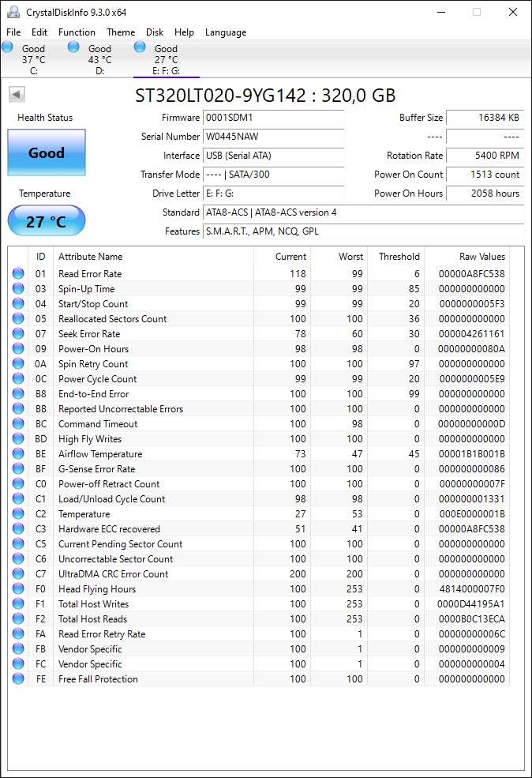The image size is (532, 778).
Task: Click the CrystalDiskInfo title bar app icon
Action: (x=13, y=12)
